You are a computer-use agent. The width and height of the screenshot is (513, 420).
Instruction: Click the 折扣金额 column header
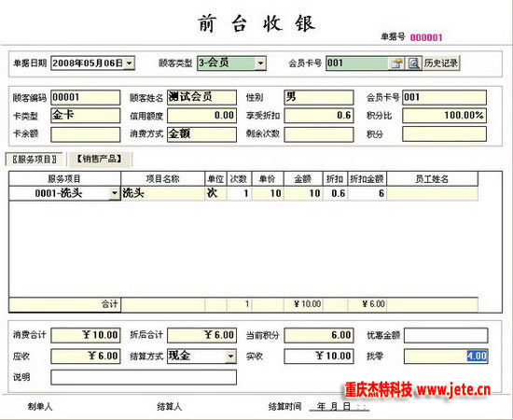[x=367, y=179]
